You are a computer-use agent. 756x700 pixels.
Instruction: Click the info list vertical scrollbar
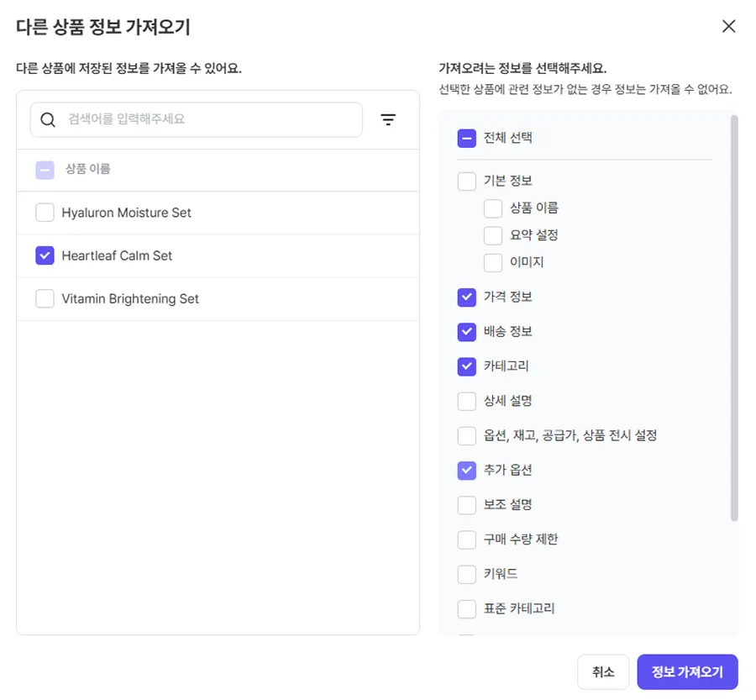734,319
